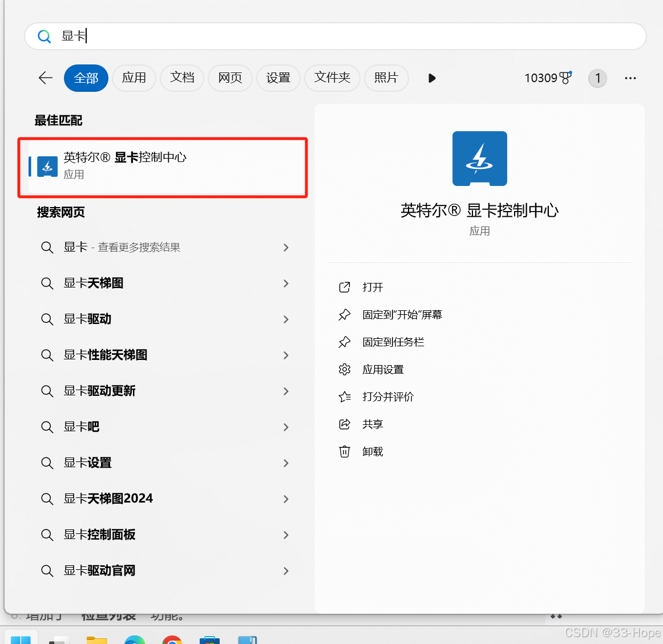663x644 pixels.
Task: Click the pin icon beside 固定到"开始"屏幕
Action: (345, 315)
